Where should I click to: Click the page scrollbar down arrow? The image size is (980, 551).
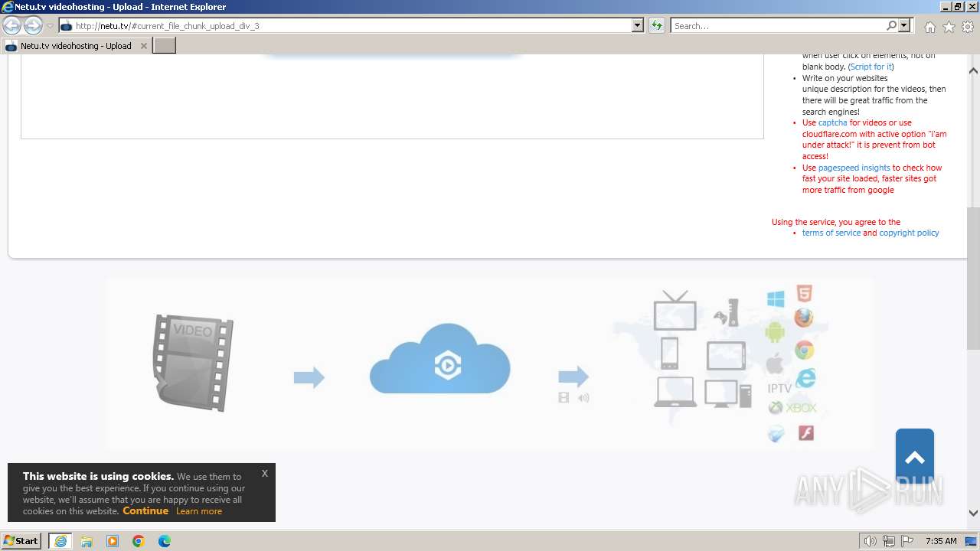pyautogui.click(x=973, y=514)
